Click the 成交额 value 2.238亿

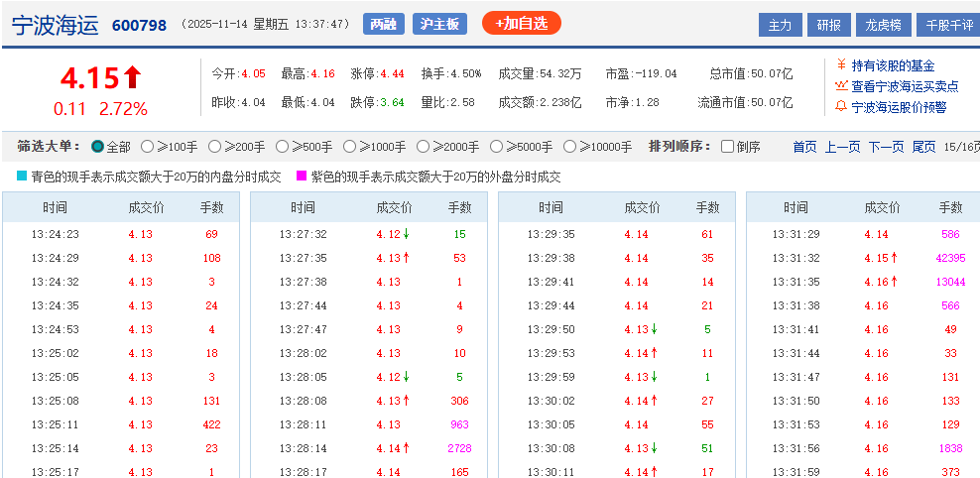click(560, 102)
